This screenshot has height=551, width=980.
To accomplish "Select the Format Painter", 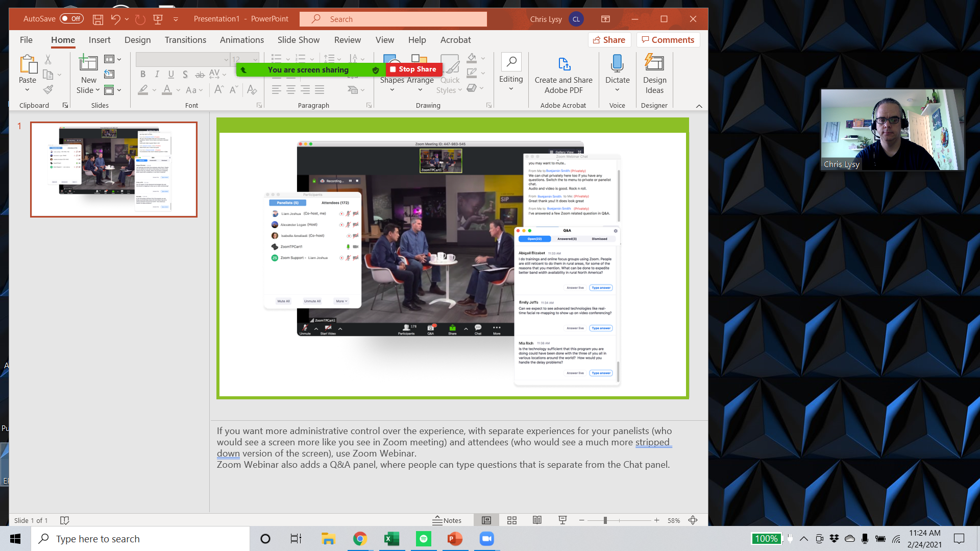I will (x=48, y=89).
